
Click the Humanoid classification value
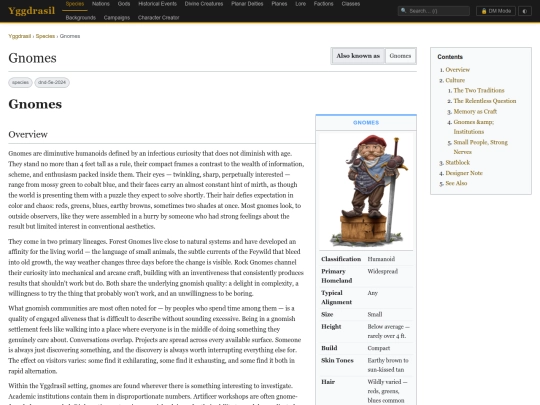[381, 259]
